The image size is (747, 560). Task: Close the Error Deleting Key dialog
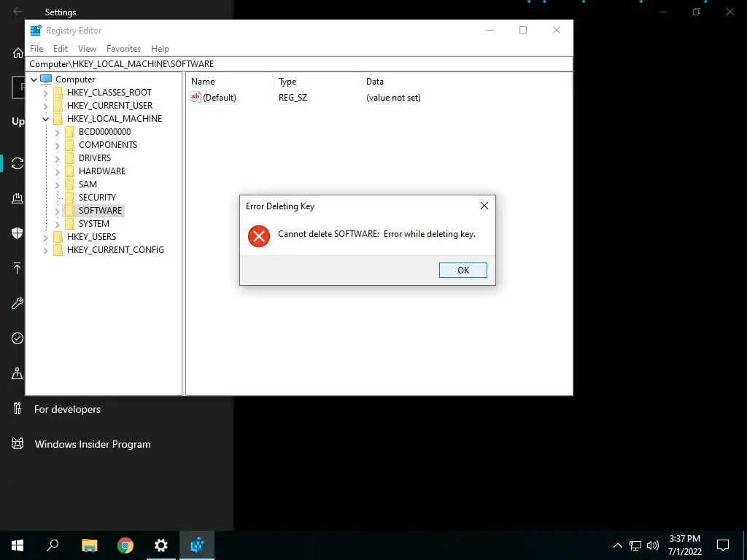(x=484, y=206)
